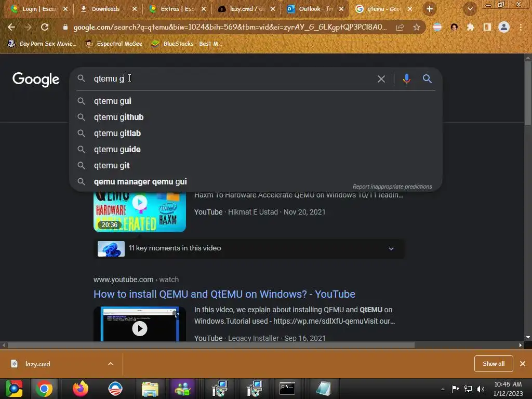
Task: Click the page's horizontal scrollbar thumb
Action: coord(211,345)
